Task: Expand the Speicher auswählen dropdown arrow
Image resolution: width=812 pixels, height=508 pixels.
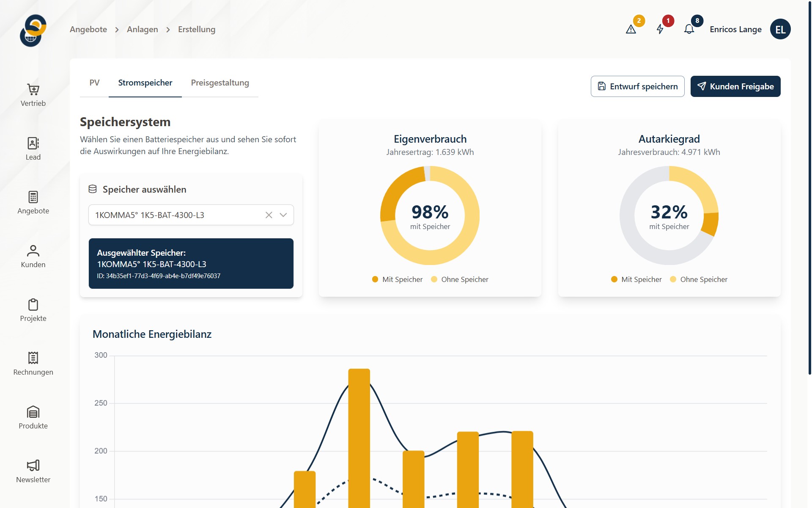Action: coord(283,215)
